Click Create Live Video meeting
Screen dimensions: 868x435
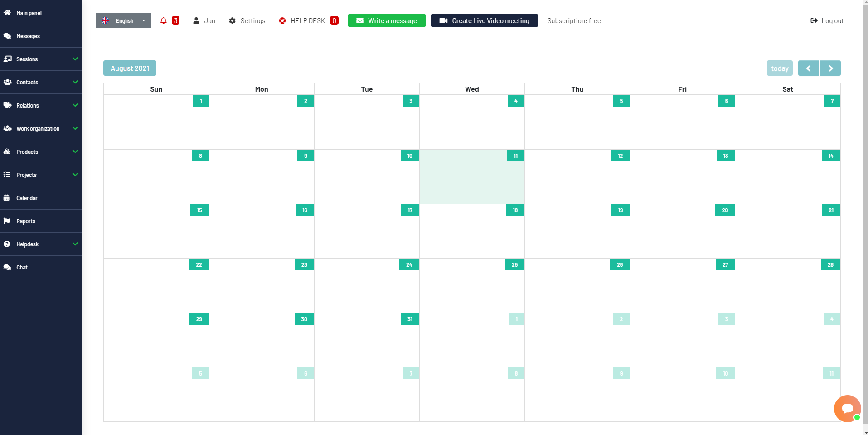(484, 20)
